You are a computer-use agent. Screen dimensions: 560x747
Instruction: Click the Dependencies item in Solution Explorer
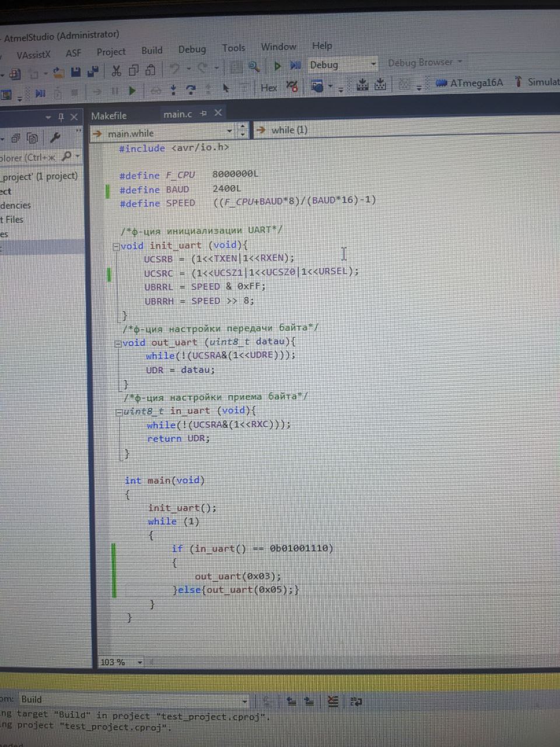pyautogui.click(x=16, y=205)
